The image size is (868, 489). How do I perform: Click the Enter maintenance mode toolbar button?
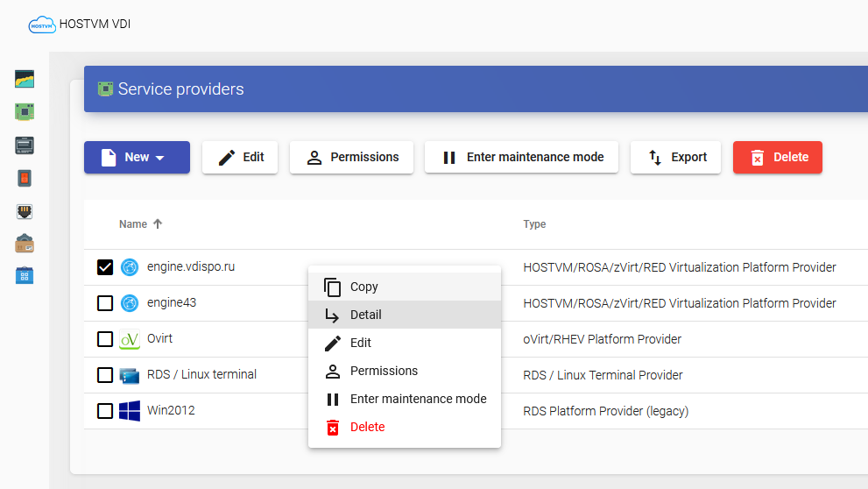click(521, 157)
